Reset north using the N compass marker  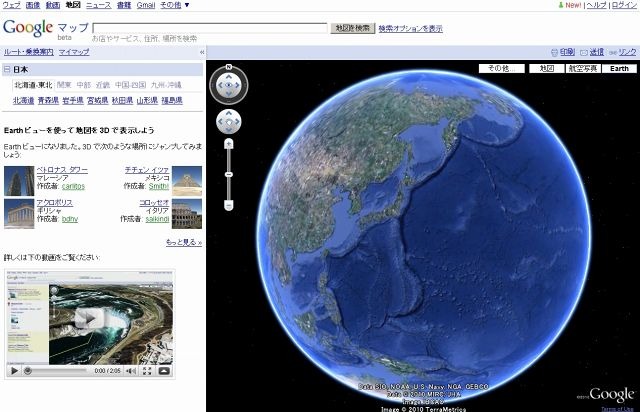coord(229,67)
